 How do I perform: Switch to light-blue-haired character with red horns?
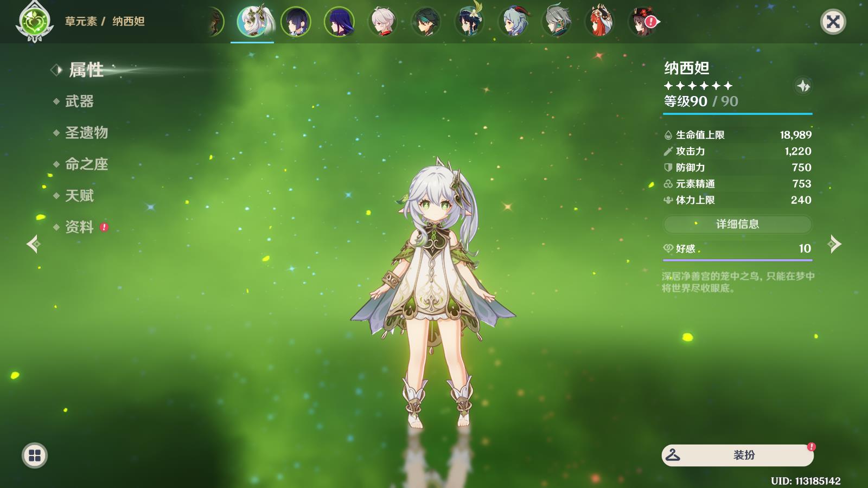tap(513, 22)
